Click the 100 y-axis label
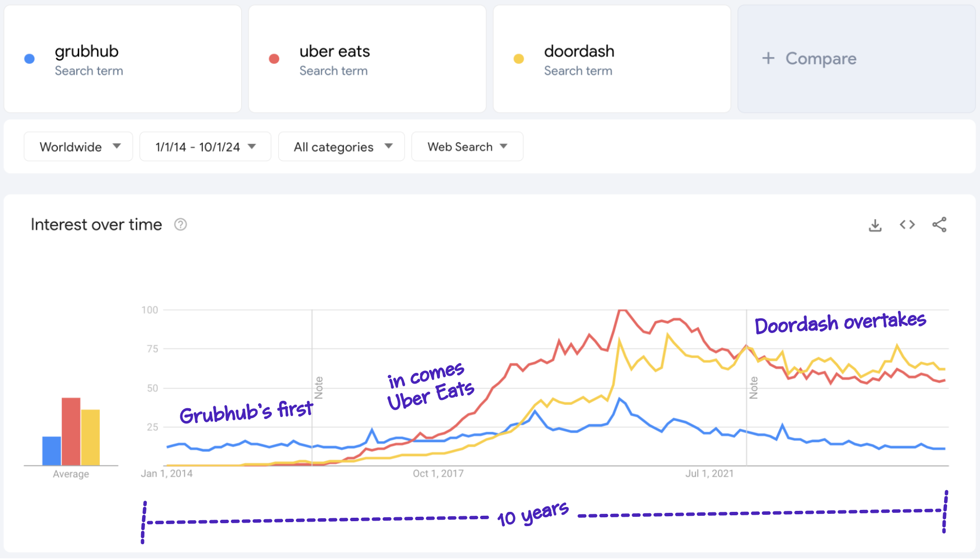This screenshot has height=559, width=980. [149, 310]
